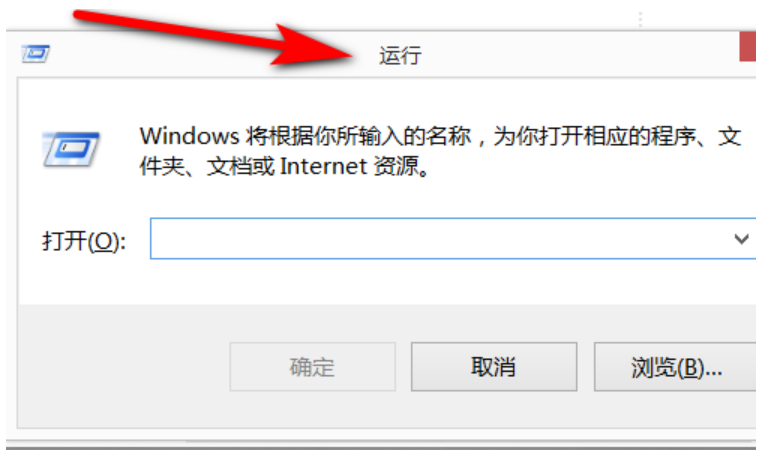The height and width of the screenshot is (450, 772).
Task: Click the word Internet in the description
Action: 323,166
